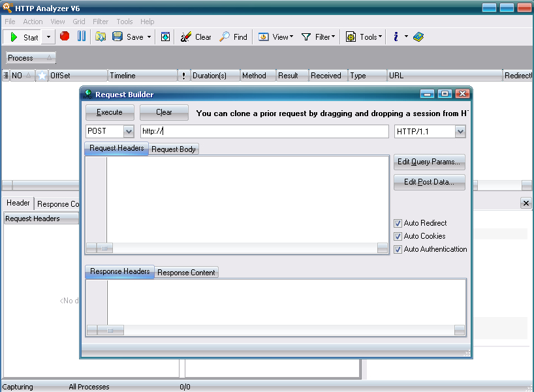This screenshot has height=392, width=534.
Task: Click the help book icon
Action: click(x=418, y=37)
